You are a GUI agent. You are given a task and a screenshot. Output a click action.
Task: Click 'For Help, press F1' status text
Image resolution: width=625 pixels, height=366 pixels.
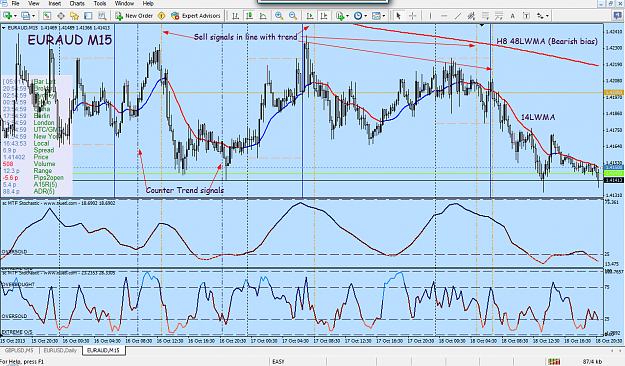coord(22,362)
